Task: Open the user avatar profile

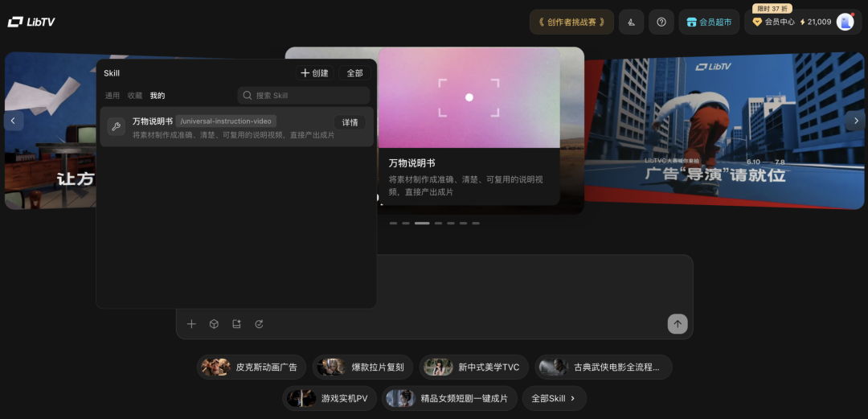Action: (x=845, y=23)
